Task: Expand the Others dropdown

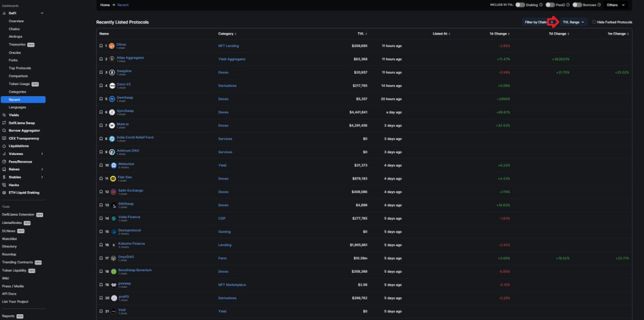Action: click(x=615, y=5)
